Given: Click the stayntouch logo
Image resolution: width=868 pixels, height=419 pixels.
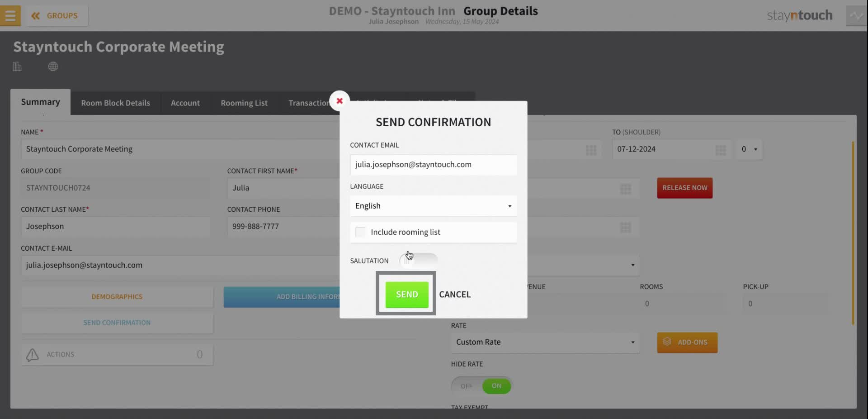Looking at the screenshot, I should [799, 16].
